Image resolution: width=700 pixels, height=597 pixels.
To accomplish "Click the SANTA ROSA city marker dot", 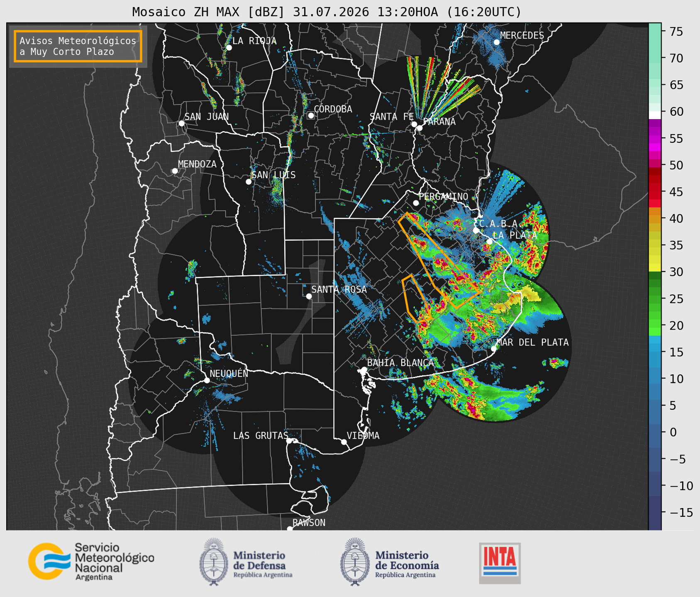I will click(309, 296).
